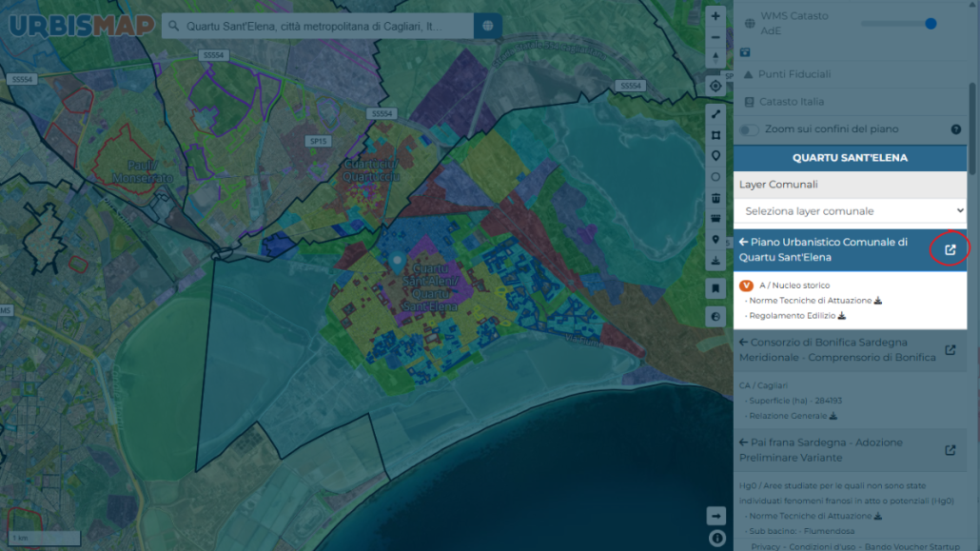Delete drawings with the trash icon

[x=715, y=198]
